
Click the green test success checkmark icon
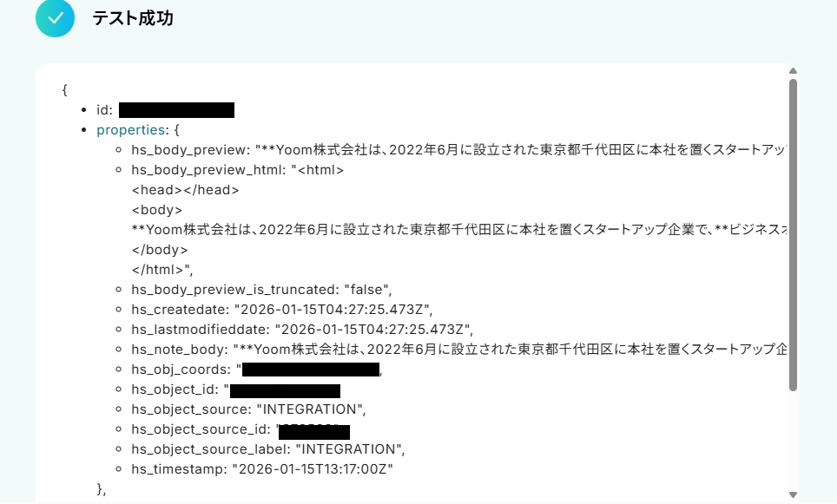click(55, 18)
